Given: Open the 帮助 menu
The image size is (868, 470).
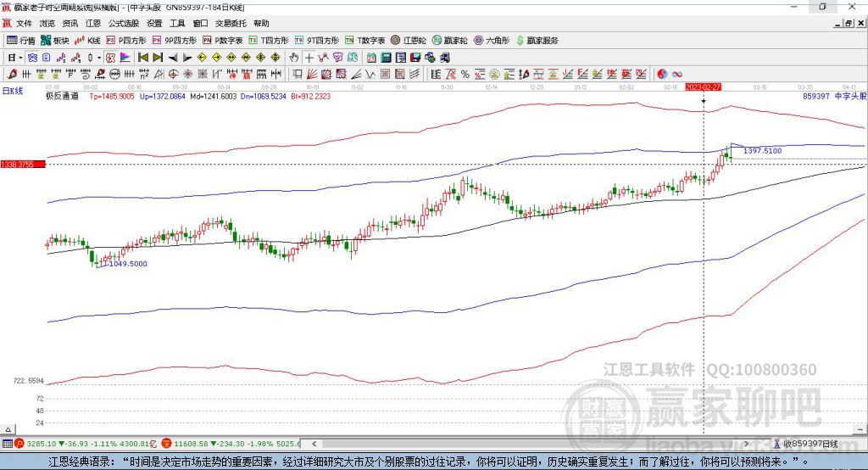Looking at the screenshot, I should (x=261, y=23).
